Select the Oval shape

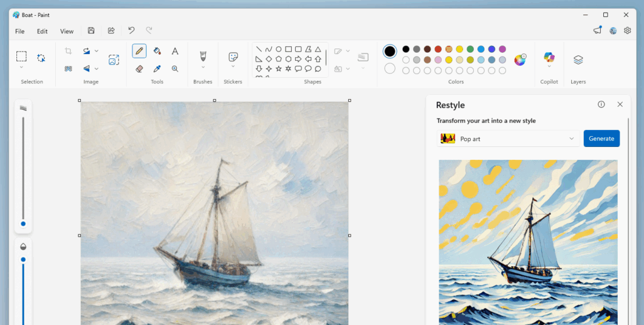click(x=278, y=49)
